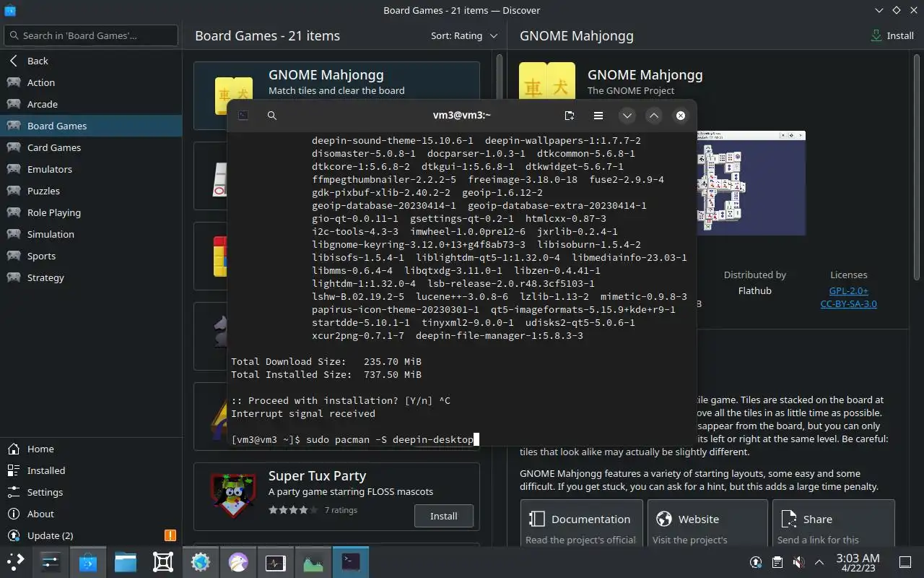Open the updates tray icon
Viewport: 924px width, 578px height.
[756, 562]
